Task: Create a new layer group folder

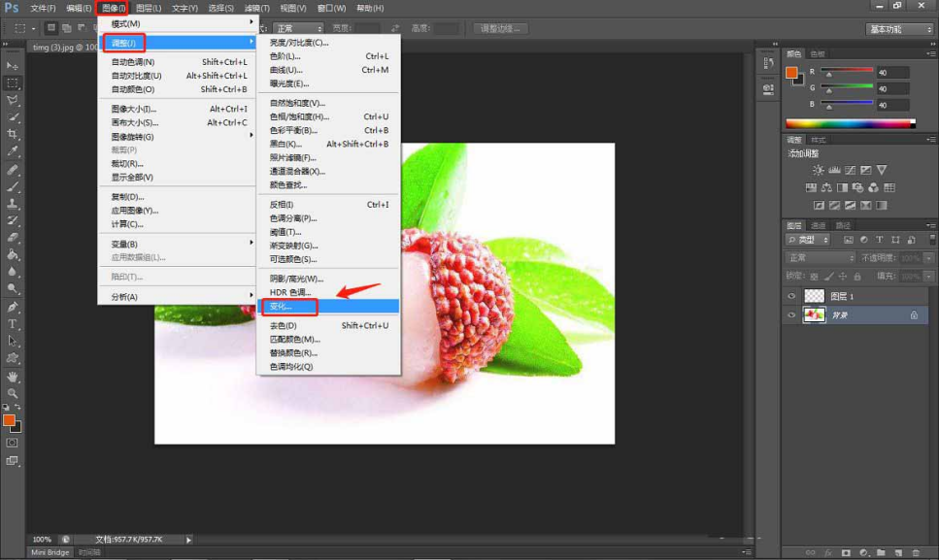Action: [x=880, y=552]
